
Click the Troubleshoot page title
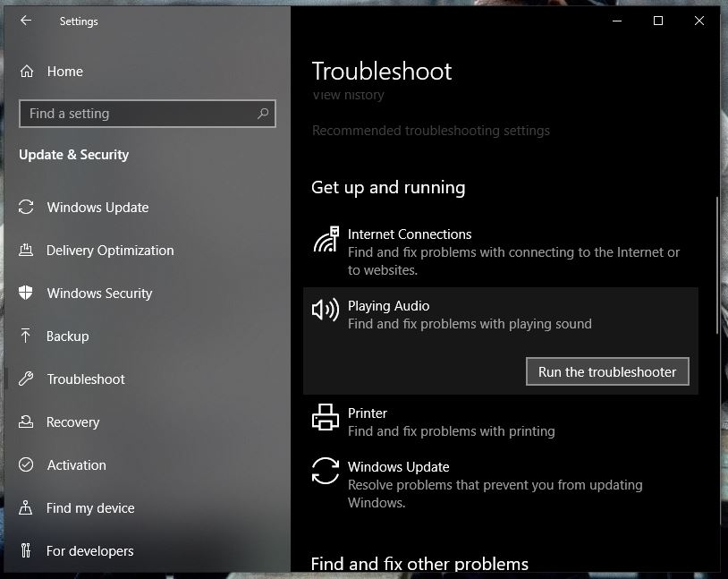(382, 71)
